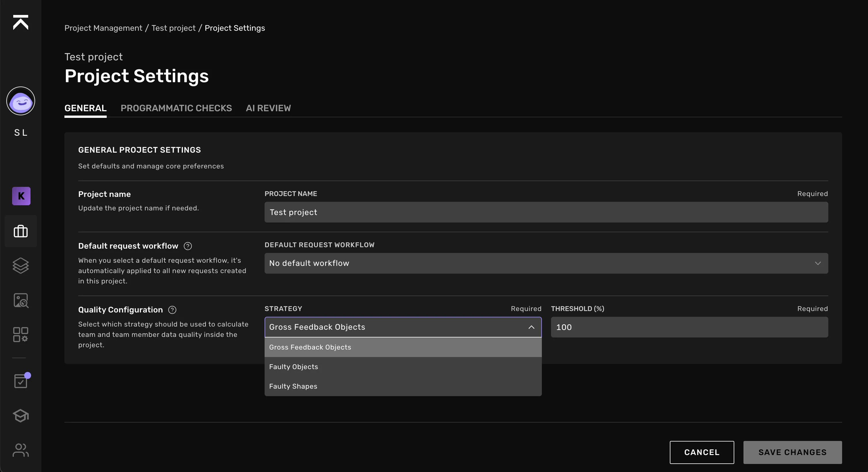Open the stacked layers icon in sidebar
This screenshot has width=868, height=472.
[20, 266]
